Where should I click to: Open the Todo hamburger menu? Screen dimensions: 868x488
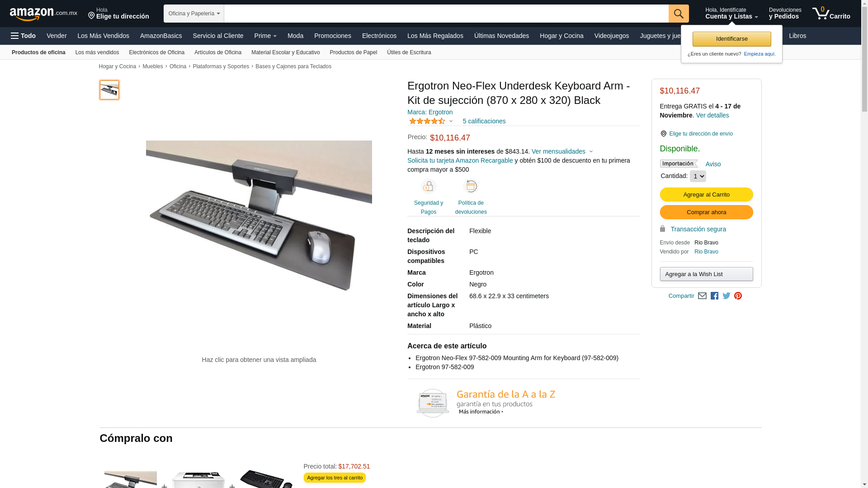[x=23, y=36]
